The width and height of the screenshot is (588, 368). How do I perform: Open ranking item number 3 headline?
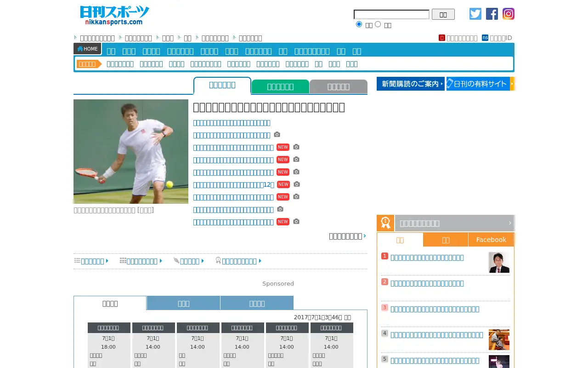(x=435, y=309)
